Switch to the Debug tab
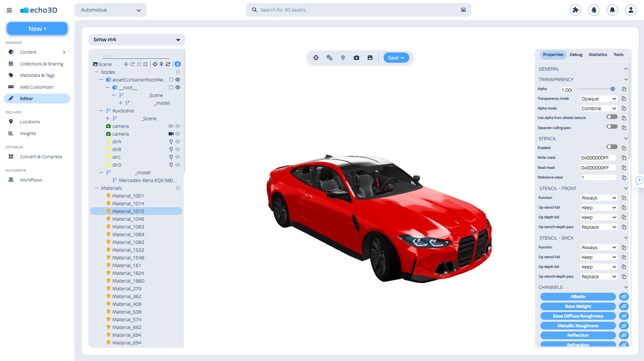The image size is (644, 361). [576, 54]
